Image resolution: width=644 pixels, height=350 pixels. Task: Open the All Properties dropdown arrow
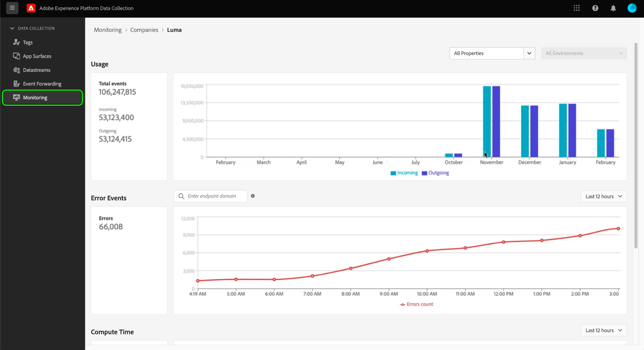pyautogui.click(x=529, y=53)
